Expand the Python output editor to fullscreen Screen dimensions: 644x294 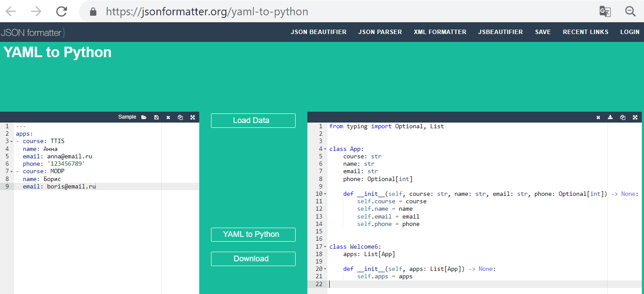click(x=635, y=117)
